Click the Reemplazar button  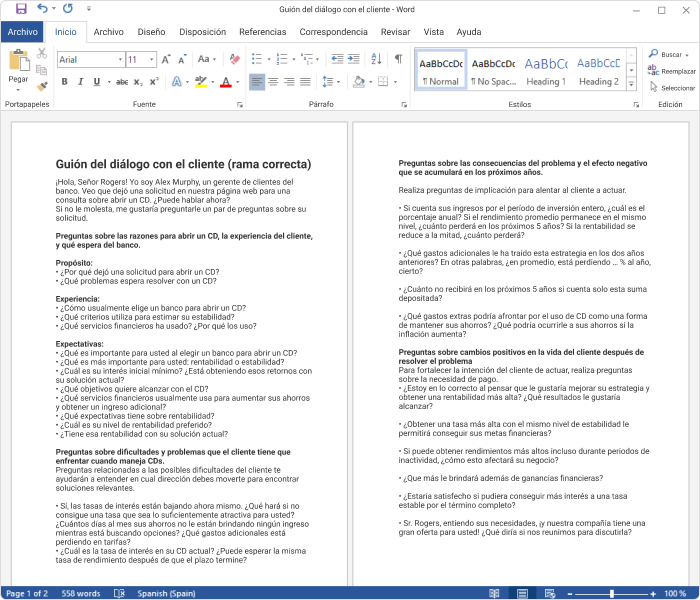click(x=671, y=71)
